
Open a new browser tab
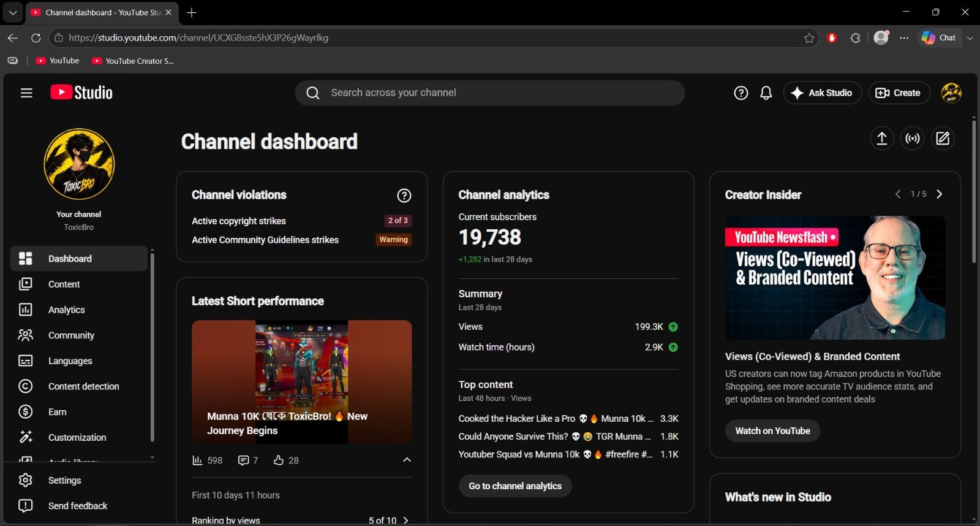(192, 12)
